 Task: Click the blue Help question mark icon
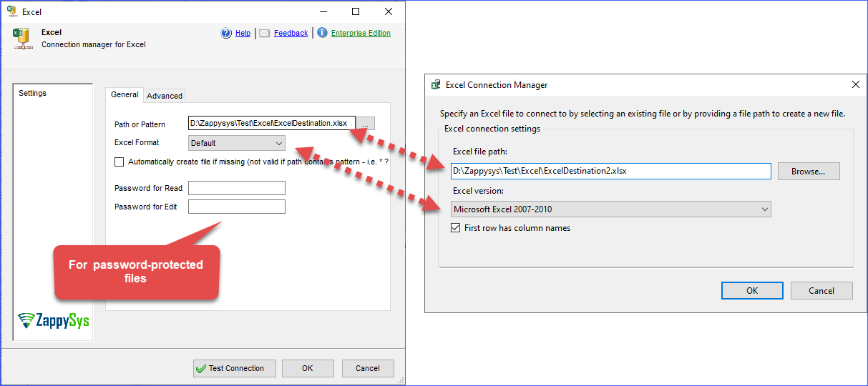coord(226,33)
